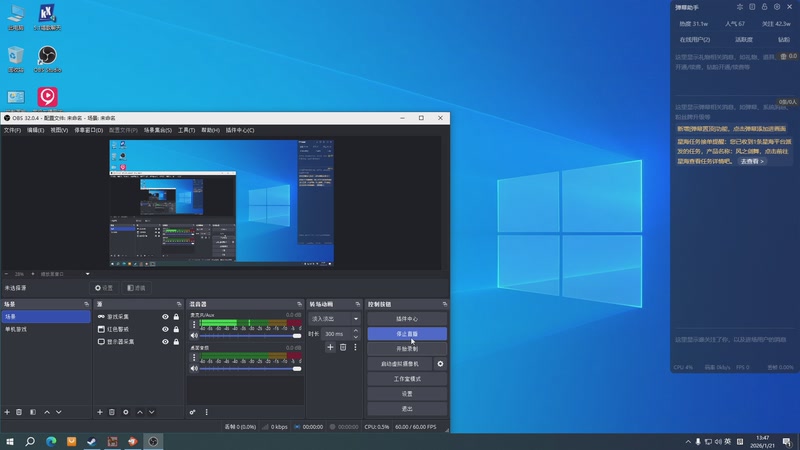This screenshot has width=800, height=450.
Task: Undock the 控制按钮 panel via header icon
Action: tap(444, 304)
